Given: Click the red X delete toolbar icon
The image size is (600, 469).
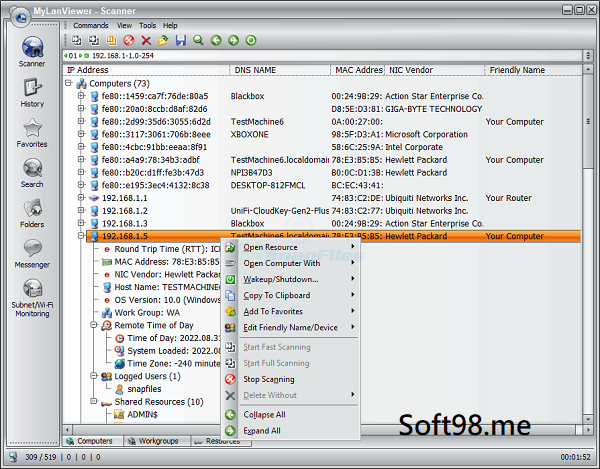Looking at the screenshot, I should (x=146, y=40).
